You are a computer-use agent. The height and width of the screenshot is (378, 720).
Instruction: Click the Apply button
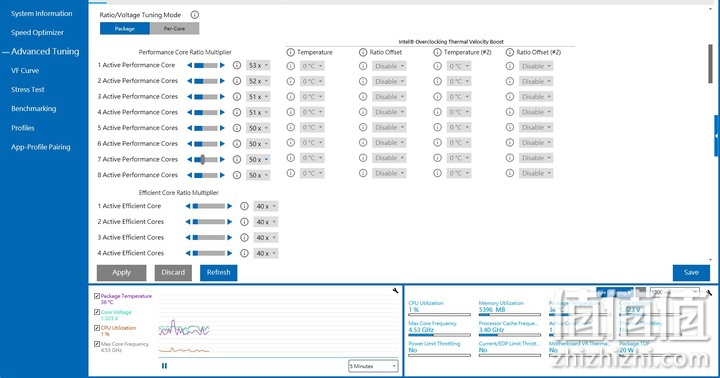pos(121,272)
